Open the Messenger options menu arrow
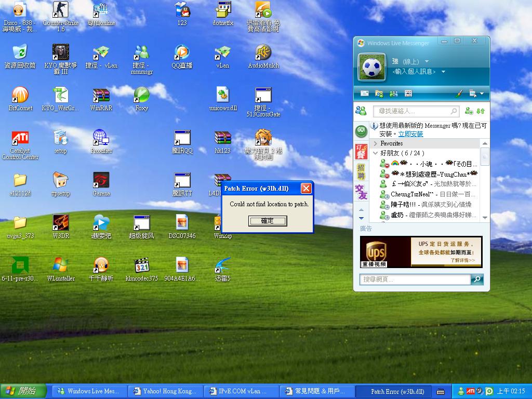 482,94
